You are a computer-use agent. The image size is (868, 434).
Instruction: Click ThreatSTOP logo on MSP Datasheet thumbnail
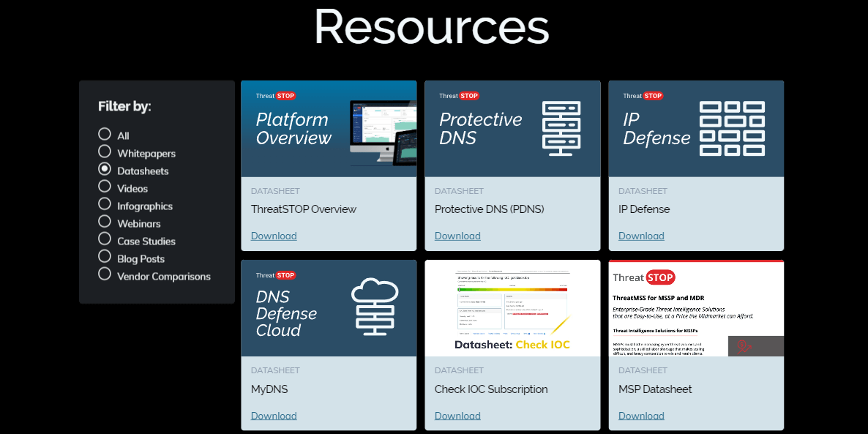point(643,277)
